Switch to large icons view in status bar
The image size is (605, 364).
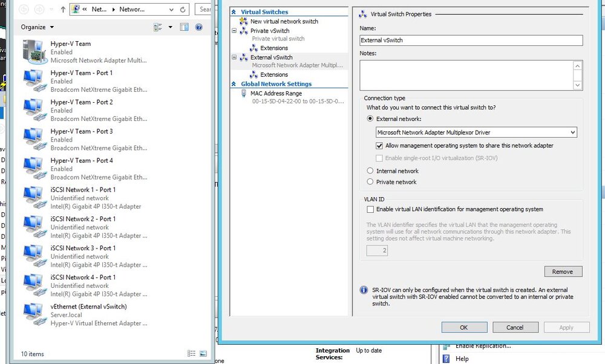[203, 353]
